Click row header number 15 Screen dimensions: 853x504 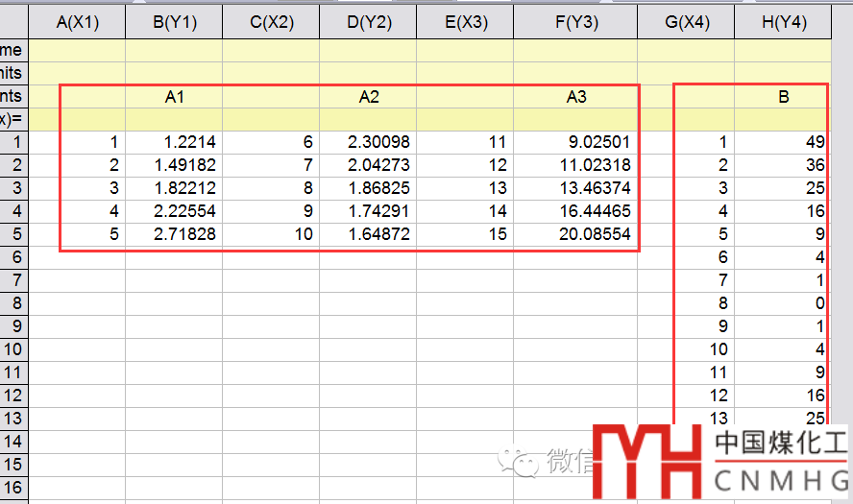(x=13, y=465)
